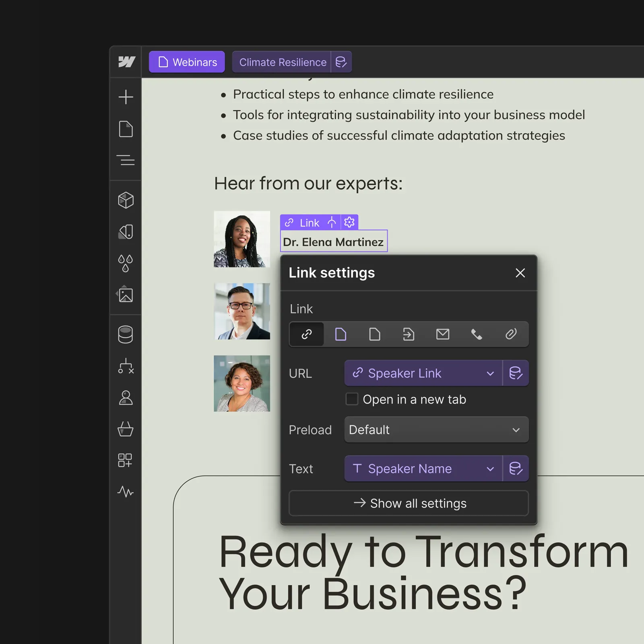Select the email link type
The height and width of the screenshot is (644, 644).
442,334
